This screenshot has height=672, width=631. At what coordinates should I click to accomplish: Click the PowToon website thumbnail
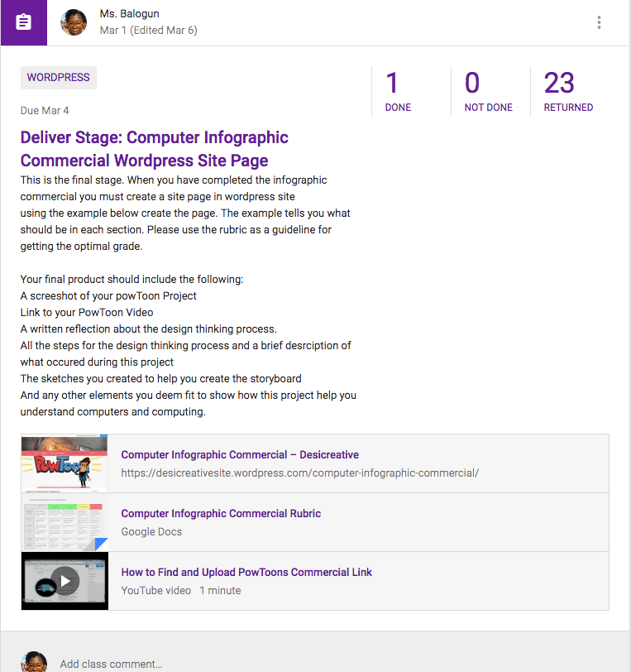(65, 463)
